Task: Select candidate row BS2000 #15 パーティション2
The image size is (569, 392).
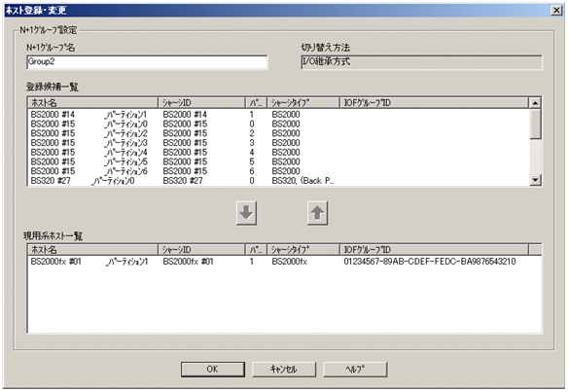Action: click(279, 133)
